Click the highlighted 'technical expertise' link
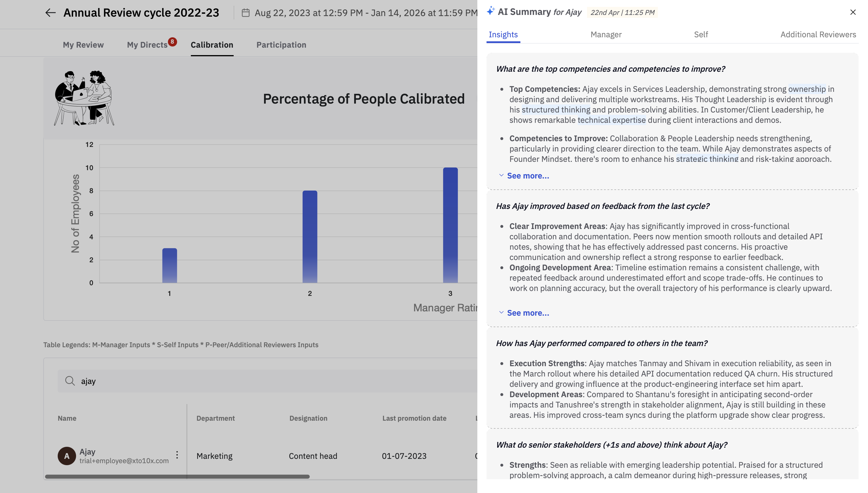The image size is (868, 493). pyautogui.click(x=611, y=120)
